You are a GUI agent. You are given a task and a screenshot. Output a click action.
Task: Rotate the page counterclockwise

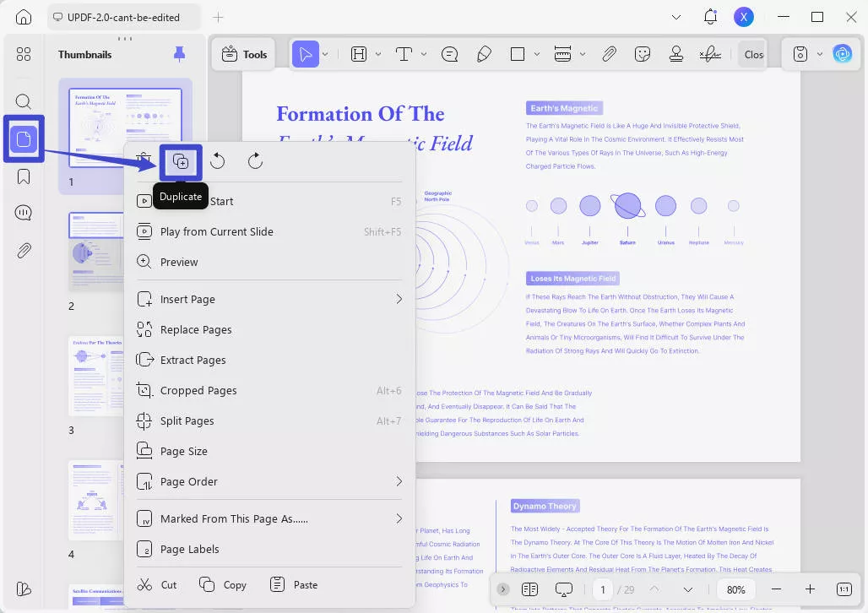pos(217,160)
